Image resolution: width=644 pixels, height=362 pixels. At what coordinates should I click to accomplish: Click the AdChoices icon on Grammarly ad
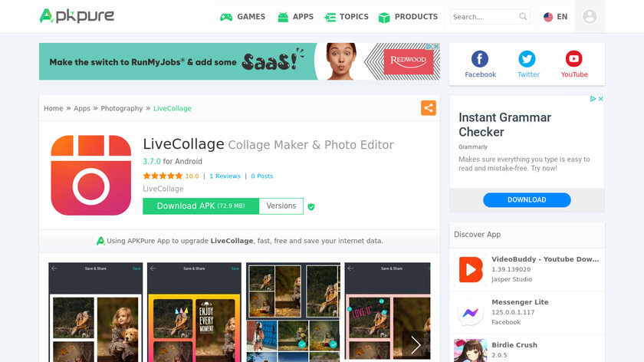pyautogui.click(x=593, y=99)
